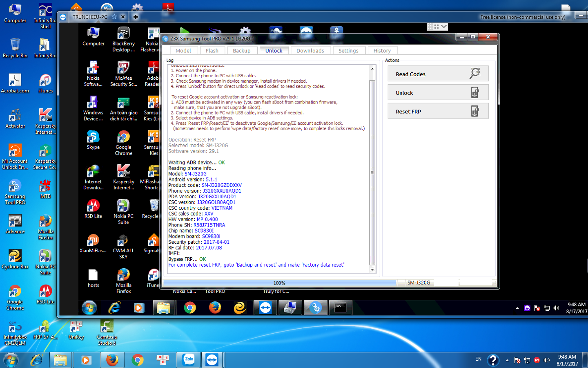Screen dimensions: 588x368
Task: Expand the TeamViewer toolbar chevron
Action: click(444, 27)
